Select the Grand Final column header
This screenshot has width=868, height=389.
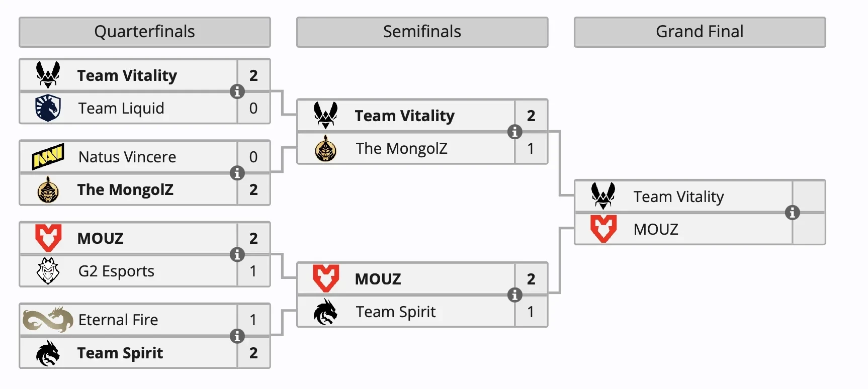pos(700,32)
